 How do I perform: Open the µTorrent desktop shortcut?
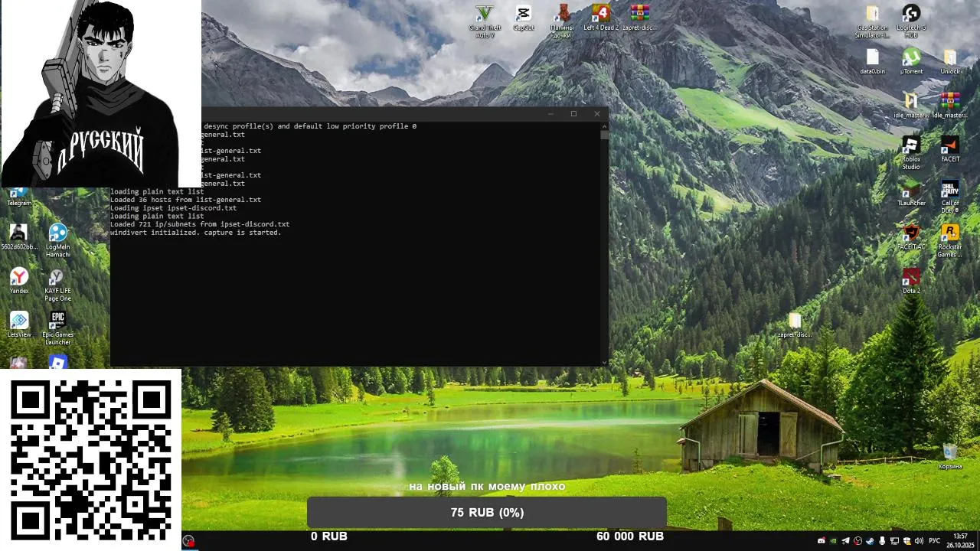[x=911, y=61]
